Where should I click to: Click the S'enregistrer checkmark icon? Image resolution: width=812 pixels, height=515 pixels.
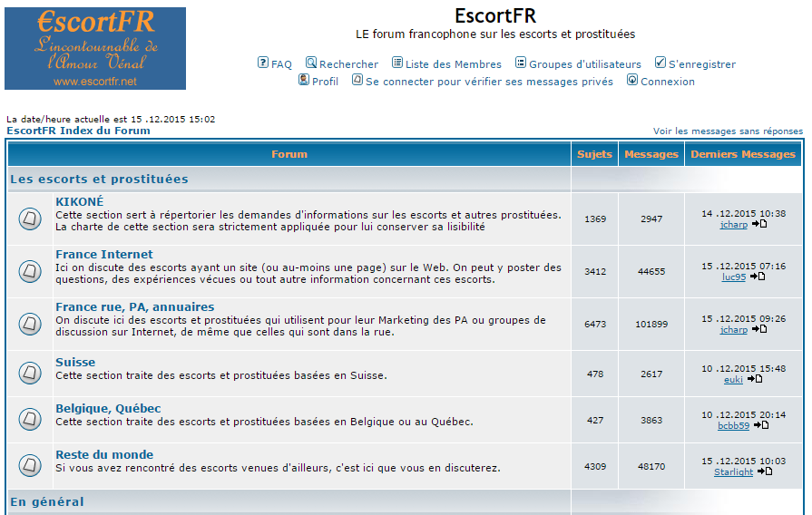click(x=660, y=63)
